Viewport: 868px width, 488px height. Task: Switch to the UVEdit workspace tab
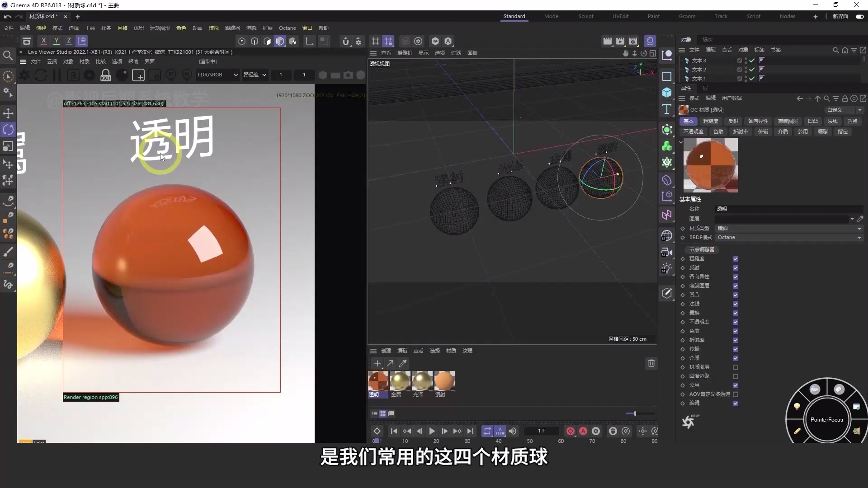pyautogui.click(x=620, y=16)
